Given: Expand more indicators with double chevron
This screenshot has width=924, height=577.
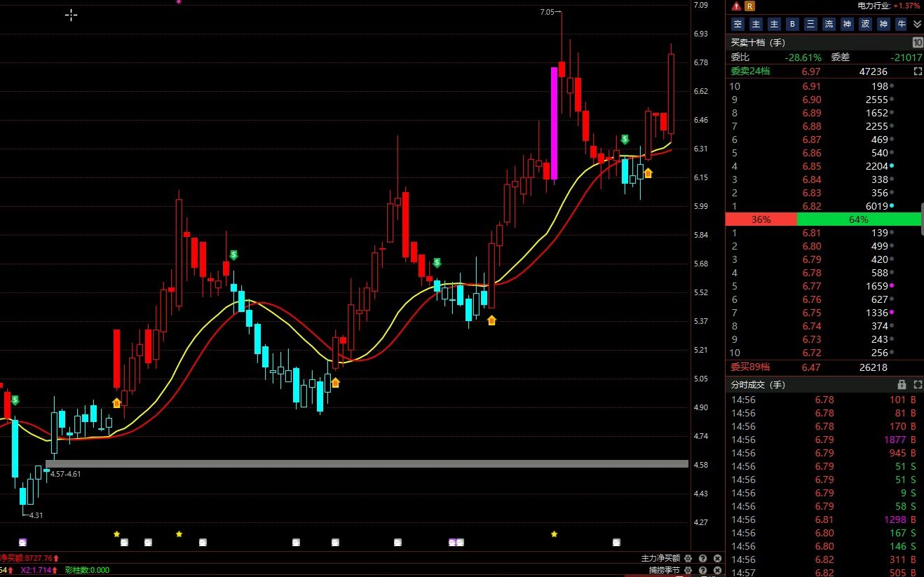Looking at the screenshot, I should 917,24.
